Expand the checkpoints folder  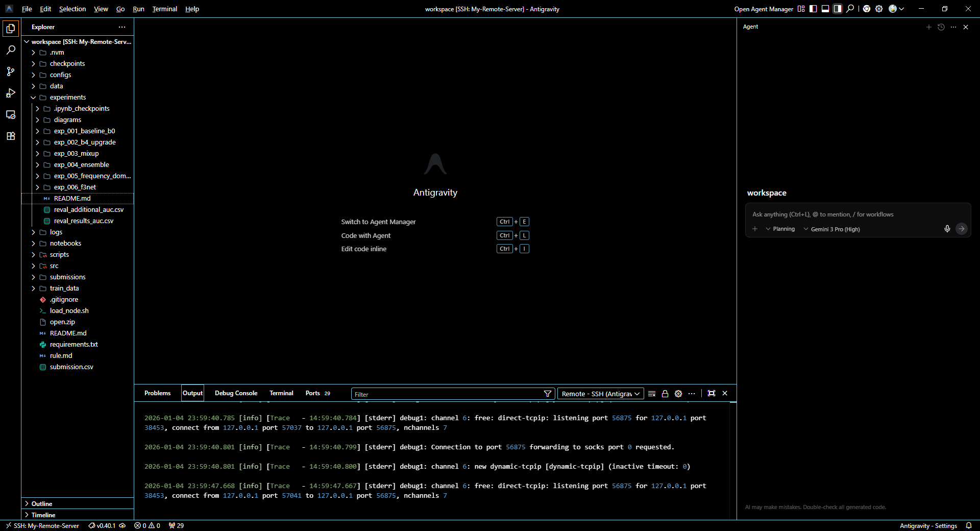tap(78, 64)
